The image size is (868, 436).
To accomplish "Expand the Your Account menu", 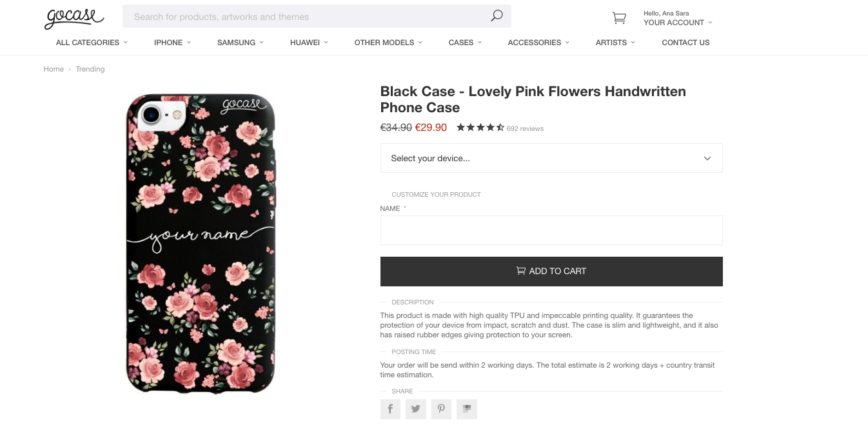I will pyautogui.click(x=678, y=23).
